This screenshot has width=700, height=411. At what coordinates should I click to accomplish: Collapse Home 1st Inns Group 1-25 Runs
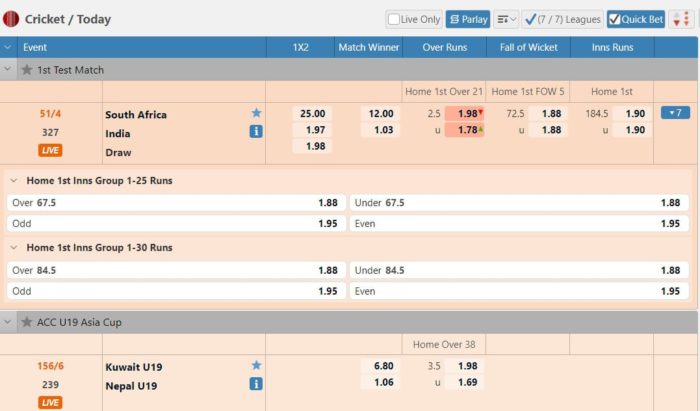[x=14, y=181]
